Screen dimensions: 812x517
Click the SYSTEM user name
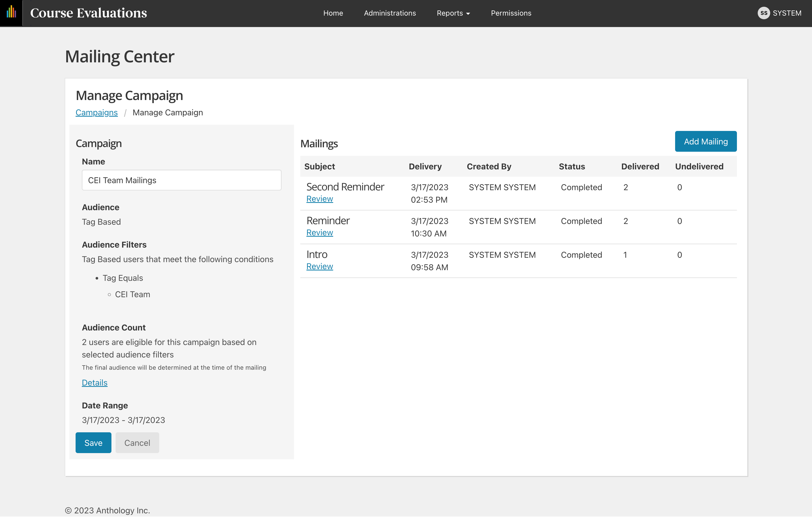point(787,13)
